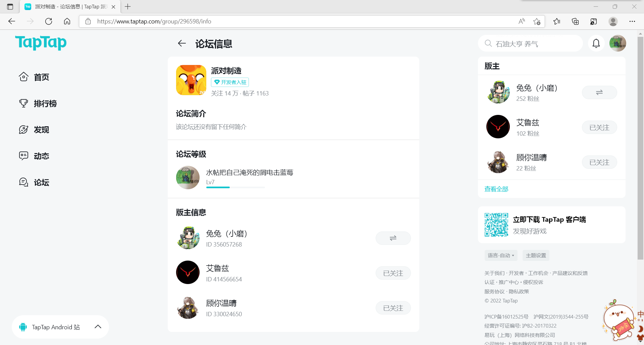
Task: Open the 发现 discover icon
Action: point(23,129)
